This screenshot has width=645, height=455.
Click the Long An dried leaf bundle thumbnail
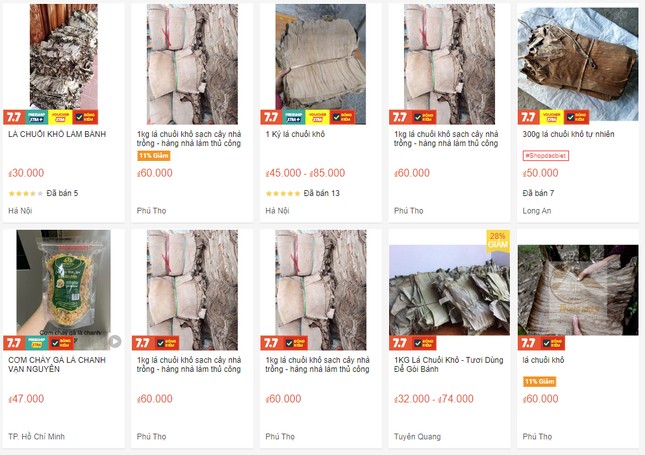pos(578,64)
